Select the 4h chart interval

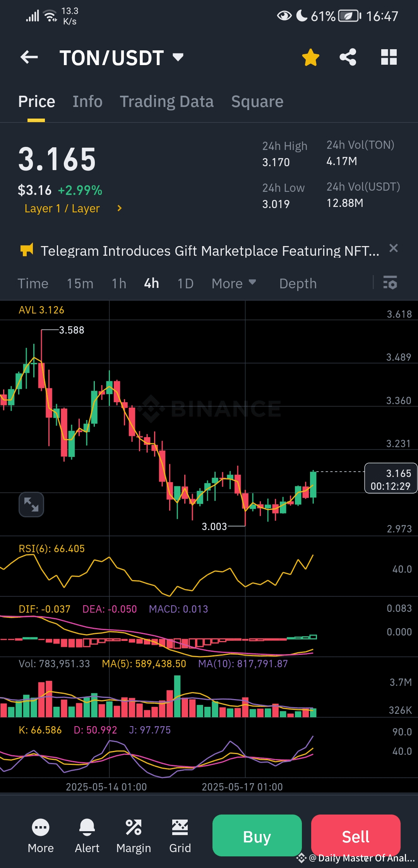151,284
